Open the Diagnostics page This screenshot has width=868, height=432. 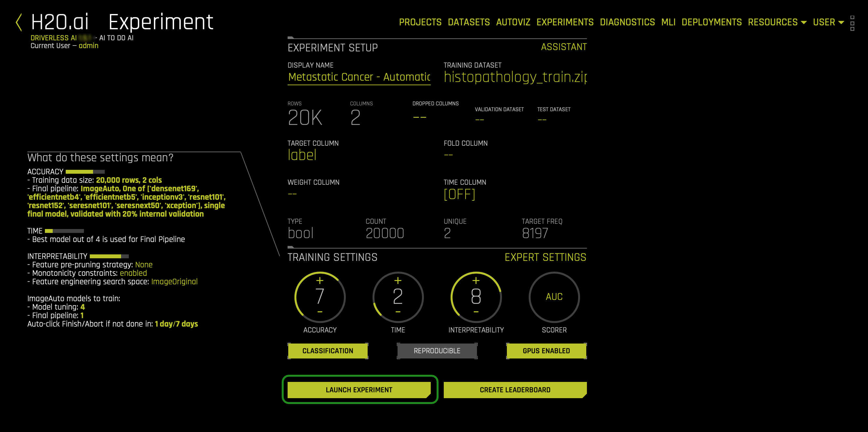click(627, 22)
